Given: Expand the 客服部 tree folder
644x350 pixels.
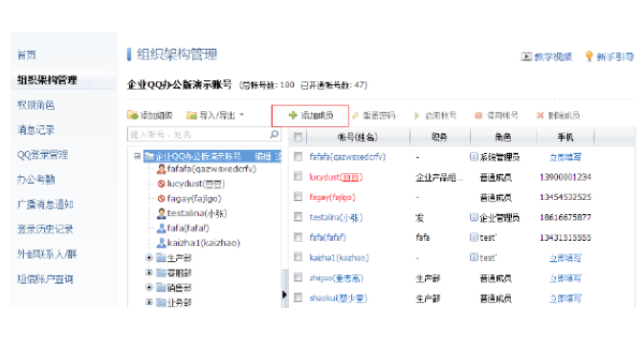Looking at the screenshot, I should pyautogui.click(x=149, y=273).
